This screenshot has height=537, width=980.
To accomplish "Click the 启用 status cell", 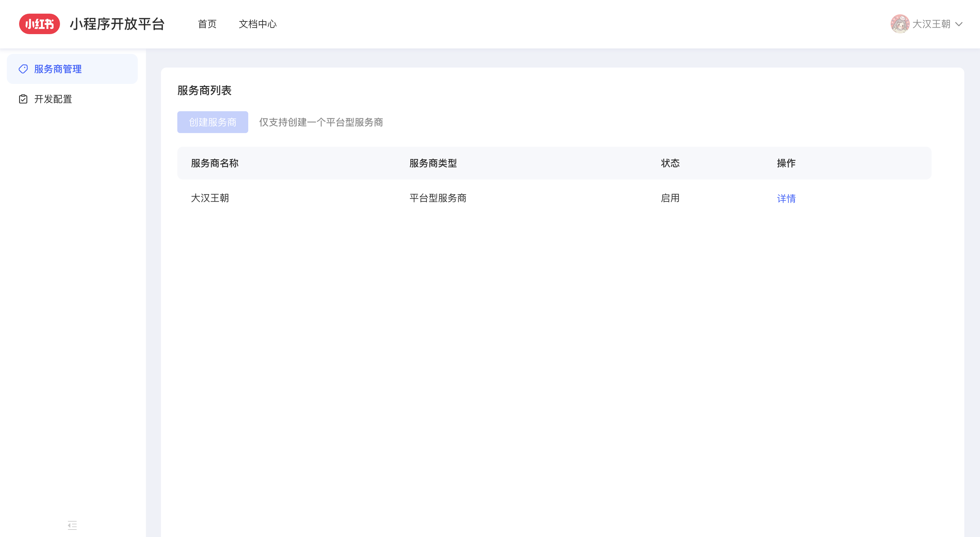I will point(670,198).
